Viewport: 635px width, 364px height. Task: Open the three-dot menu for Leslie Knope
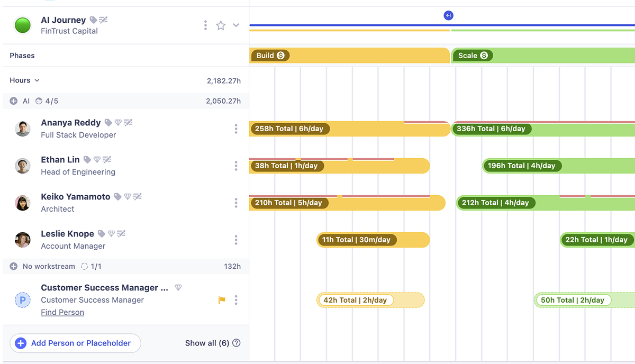pyautogui.click(x=236, y=240)
